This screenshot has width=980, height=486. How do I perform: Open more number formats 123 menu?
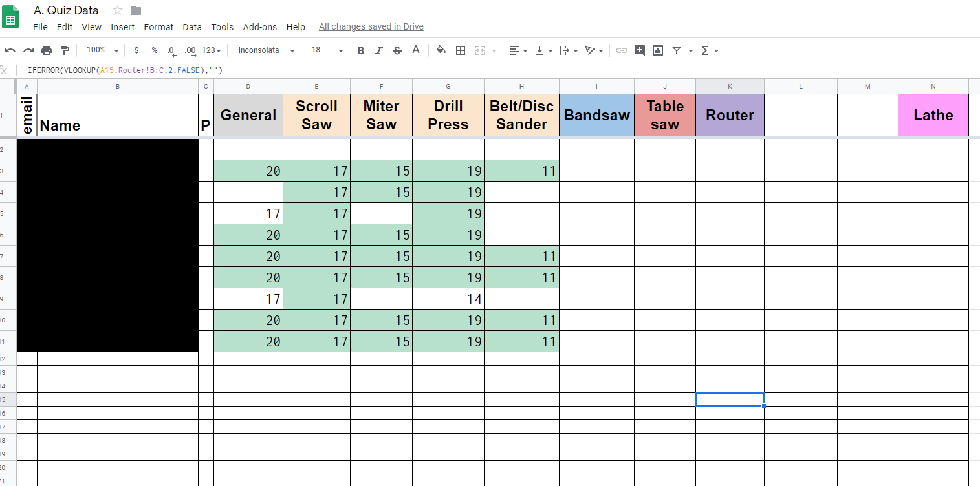coord(212,50)
